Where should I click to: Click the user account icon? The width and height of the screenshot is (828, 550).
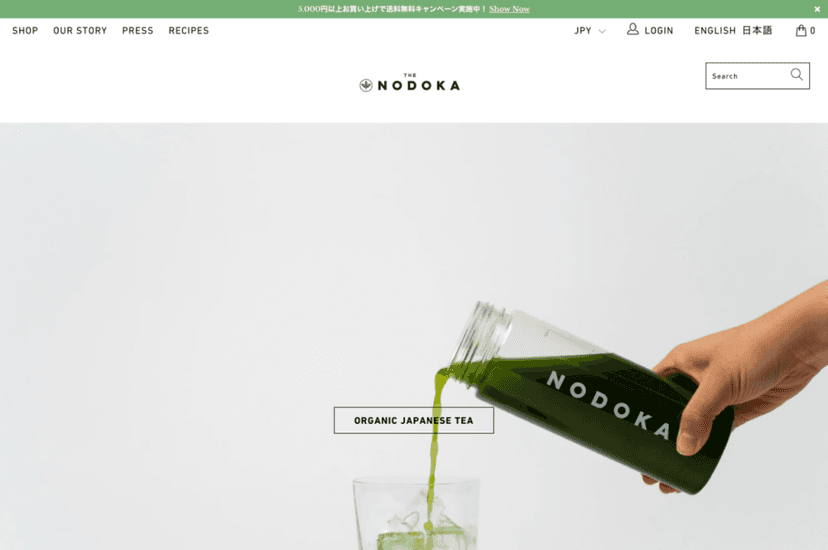tap(632, 29)
